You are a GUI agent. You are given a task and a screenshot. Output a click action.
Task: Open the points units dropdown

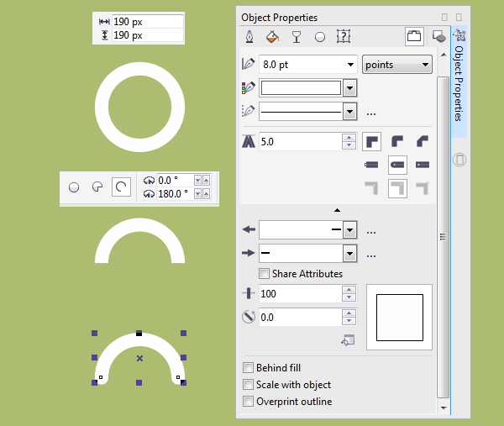click(397, 65)
